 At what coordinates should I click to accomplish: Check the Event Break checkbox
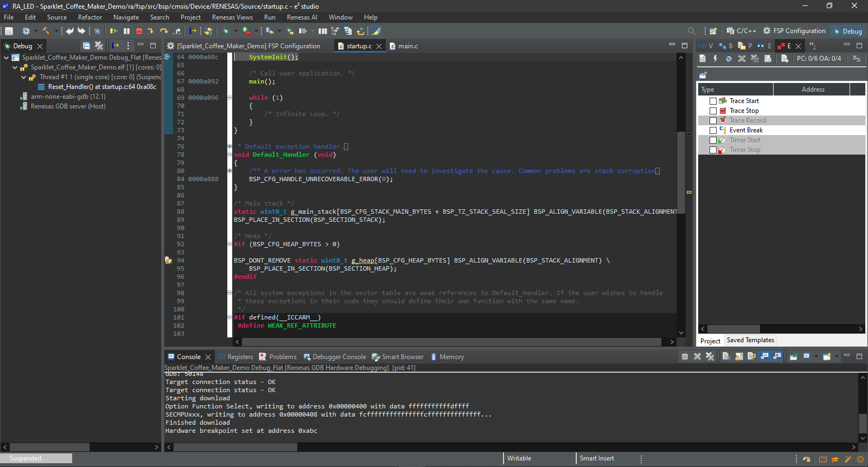713,130
